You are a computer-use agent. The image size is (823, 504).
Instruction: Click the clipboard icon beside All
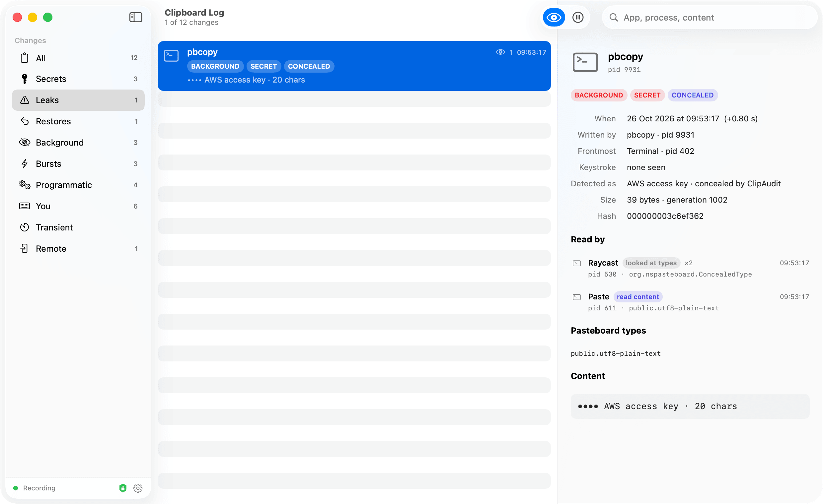(24, 58)
